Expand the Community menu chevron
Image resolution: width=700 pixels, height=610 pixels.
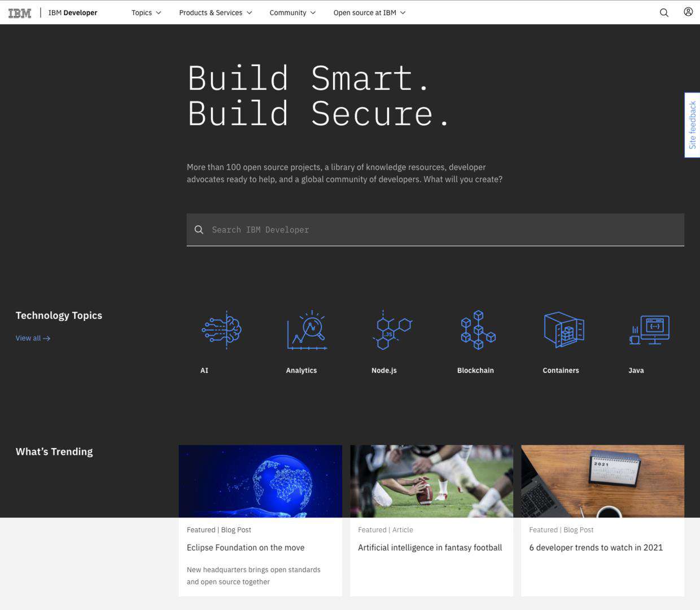(313, 12)
